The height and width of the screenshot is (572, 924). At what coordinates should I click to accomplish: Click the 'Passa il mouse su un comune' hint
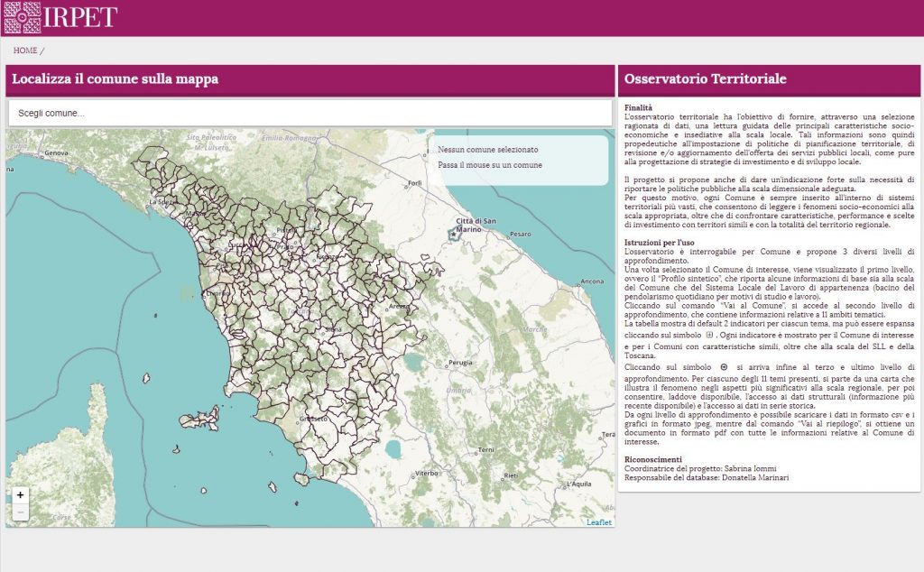point(490,165)
